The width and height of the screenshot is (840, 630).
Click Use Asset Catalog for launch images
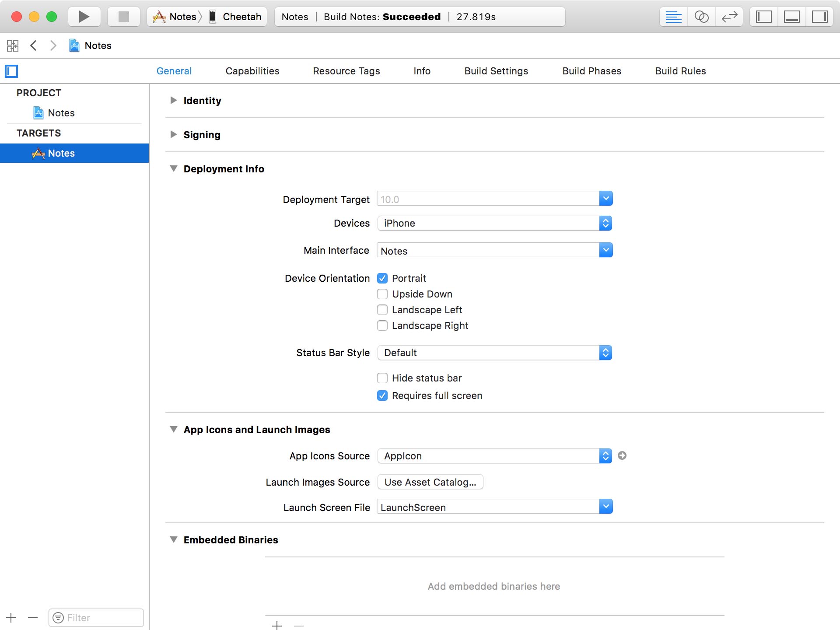[x=430, y=482]
